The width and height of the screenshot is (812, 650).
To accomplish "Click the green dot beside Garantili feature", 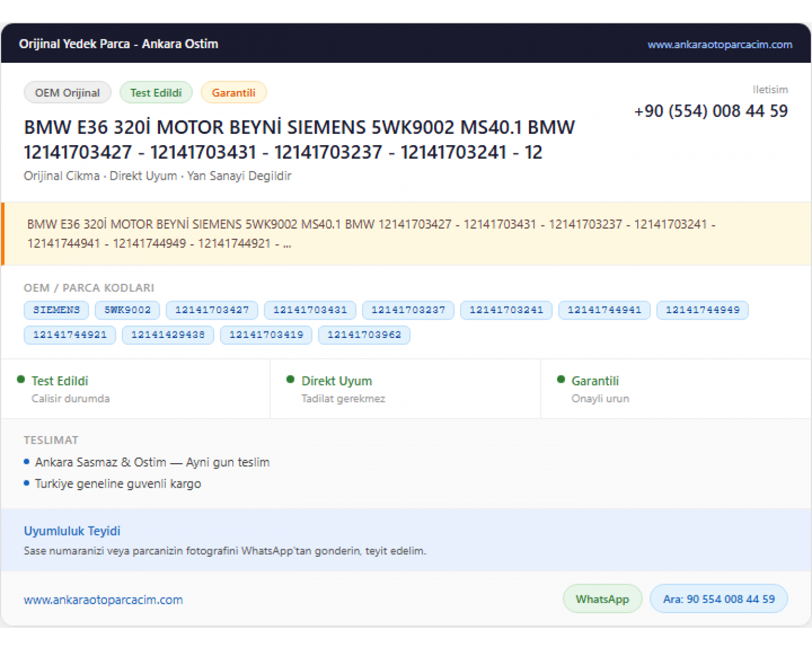I will tap(561, 380).
